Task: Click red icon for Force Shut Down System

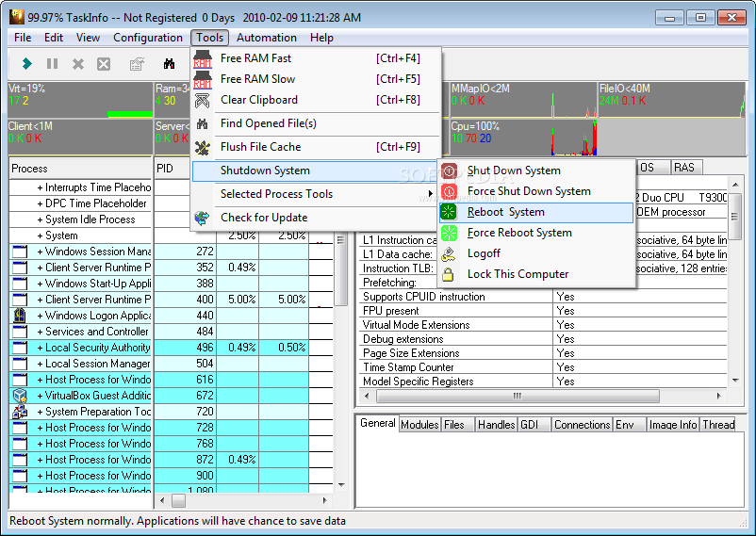Action: click(449, 191)
